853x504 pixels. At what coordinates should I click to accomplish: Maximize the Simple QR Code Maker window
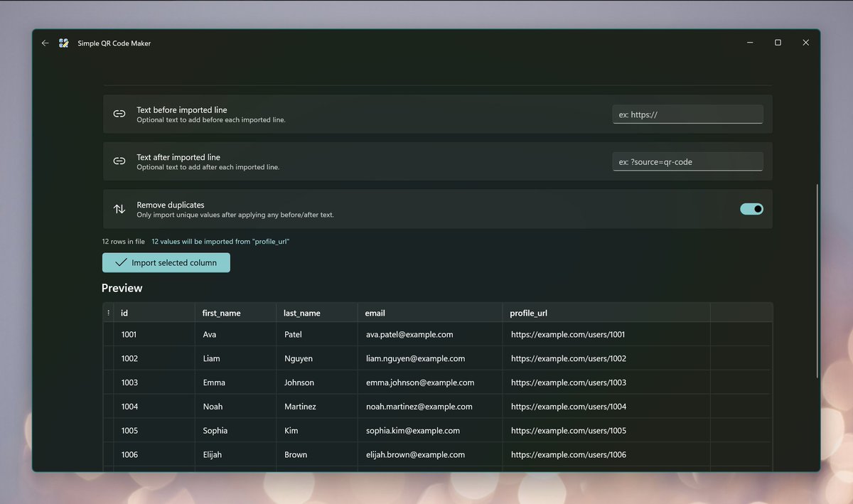click(x=778, y=43)
